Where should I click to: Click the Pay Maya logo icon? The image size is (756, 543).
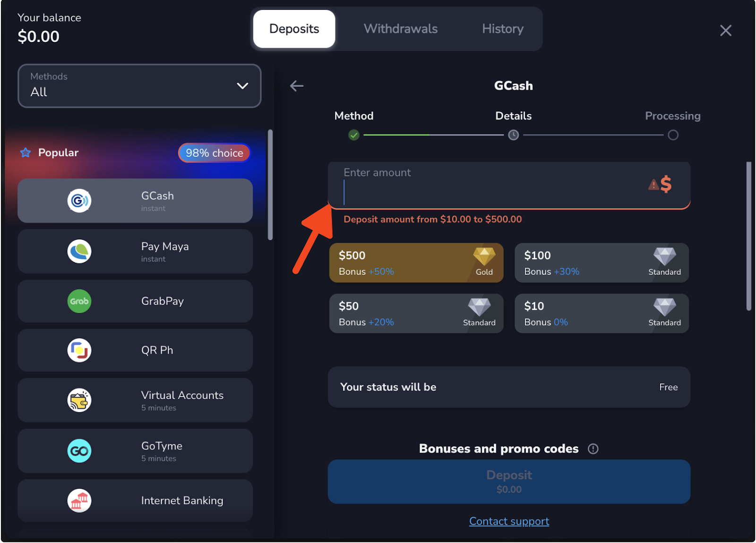click(79, 251)
